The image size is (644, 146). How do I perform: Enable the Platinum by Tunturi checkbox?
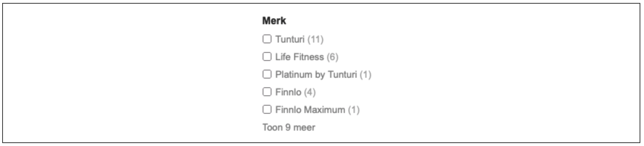click(267, 74)
